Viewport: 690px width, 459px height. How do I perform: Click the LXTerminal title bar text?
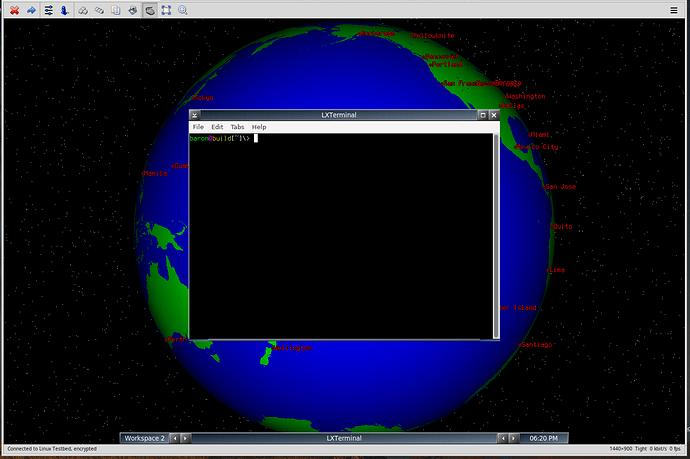click(x=339, y=115)
